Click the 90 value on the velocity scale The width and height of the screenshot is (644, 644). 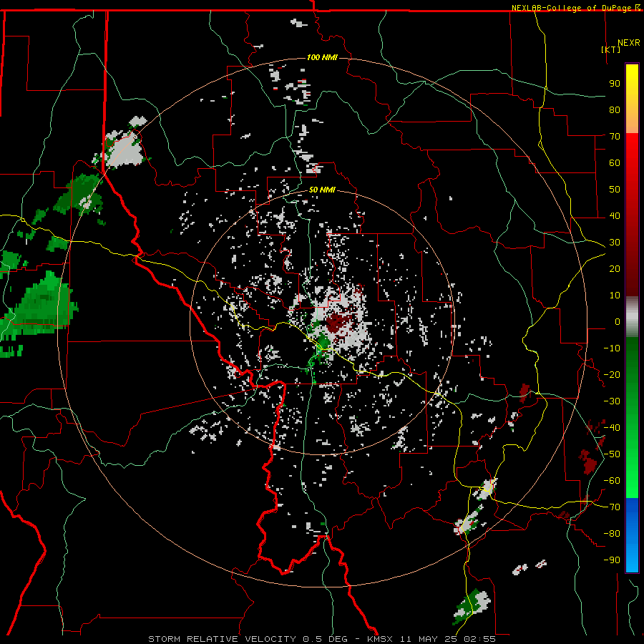pos(615,84)
